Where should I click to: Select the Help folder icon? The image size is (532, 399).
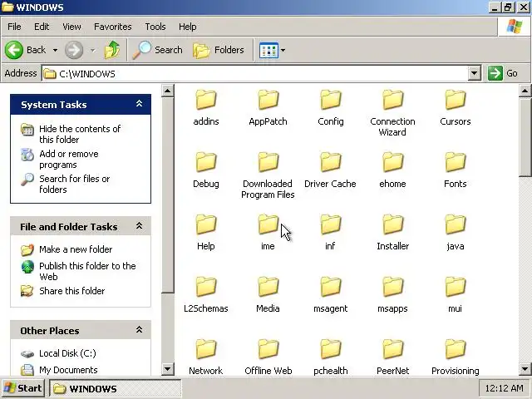(206, 224)
